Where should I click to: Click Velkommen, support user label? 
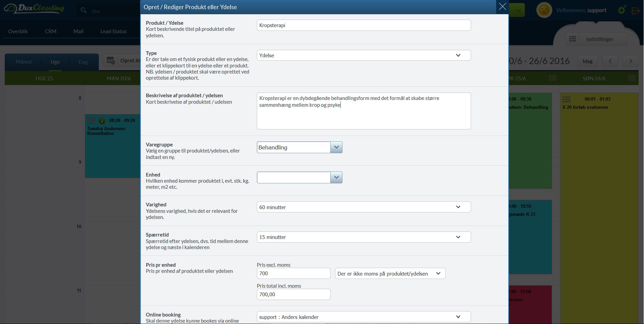[x=581, y=10]
